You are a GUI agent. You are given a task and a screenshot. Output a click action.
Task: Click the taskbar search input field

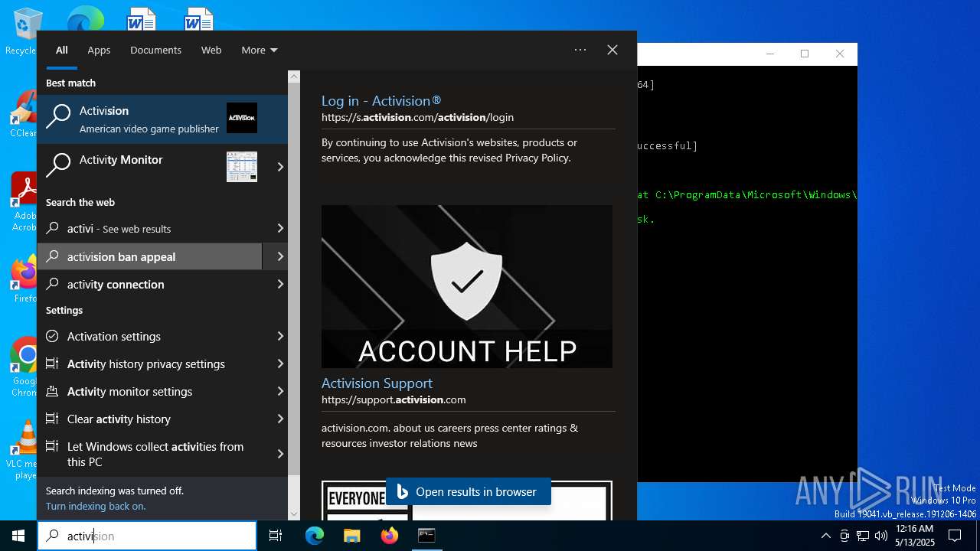[x=147, y=536]
